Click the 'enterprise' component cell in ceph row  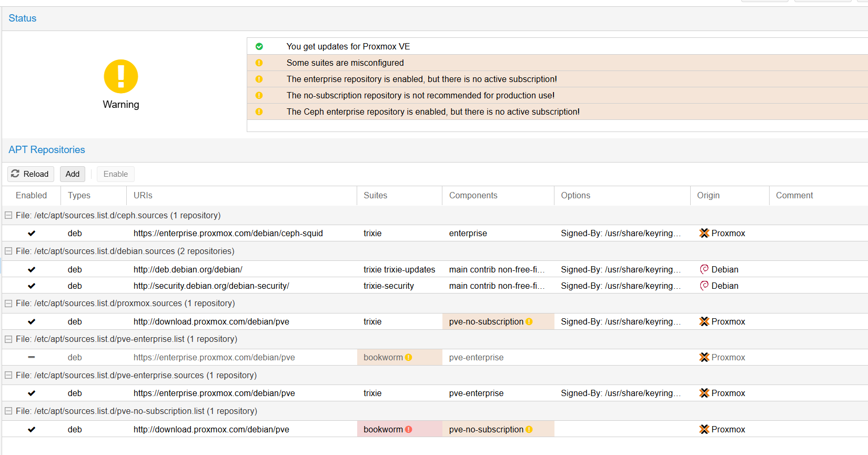pos(468,233)
